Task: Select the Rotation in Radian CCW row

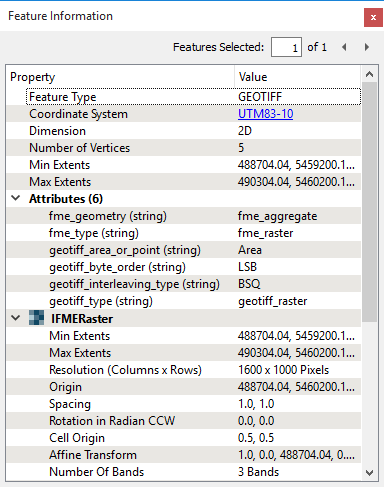Action: [184, 421]
